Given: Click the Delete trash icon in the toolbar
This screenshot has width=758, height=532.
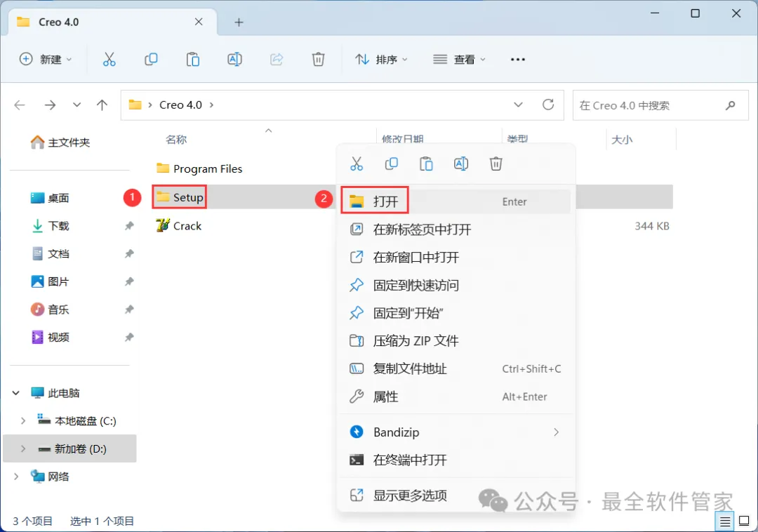Looking at the screenshot, I should coord(318,60).
